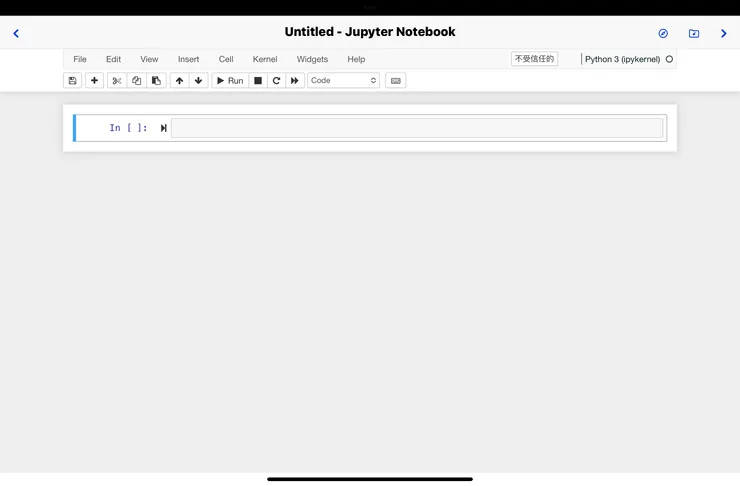Go back with the left chevron

[x=16, y=34]
